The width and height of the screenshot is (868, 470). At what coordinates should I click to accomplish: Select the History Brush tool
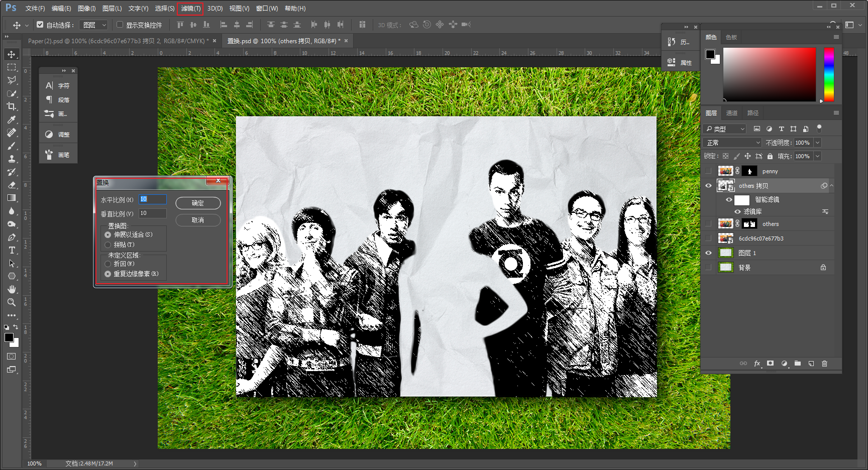(x=12, y=172)
